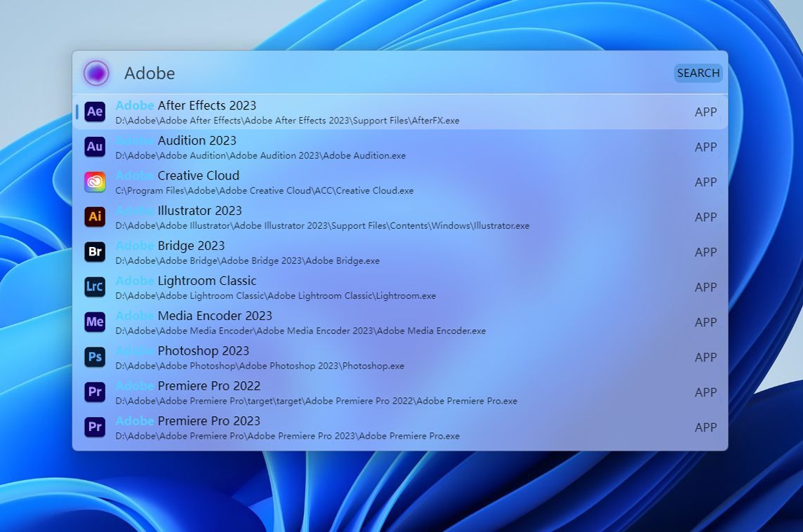Click the Media Encoder Me icon

point(95,322)
